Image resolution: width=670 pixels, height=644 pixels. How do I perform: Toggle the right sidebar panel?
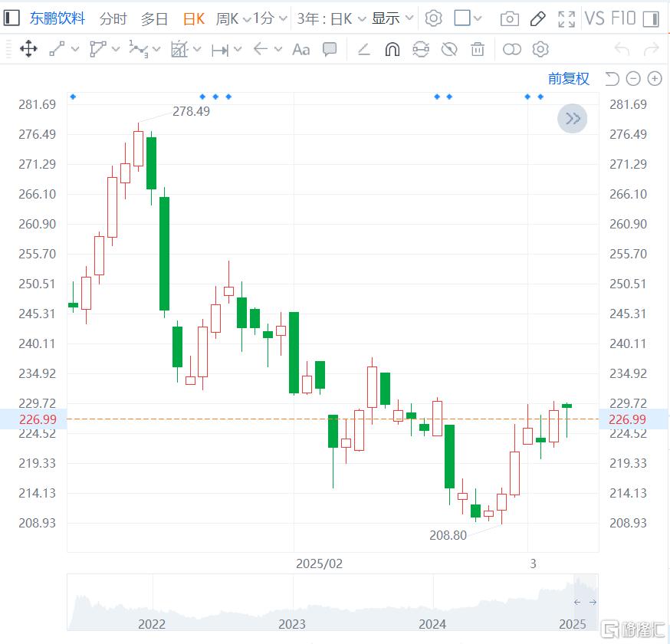point(651,18)
